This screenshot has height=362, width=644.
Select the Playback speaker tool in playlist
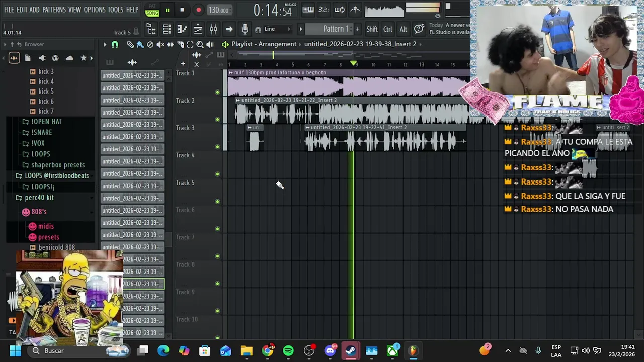point(210,44)
